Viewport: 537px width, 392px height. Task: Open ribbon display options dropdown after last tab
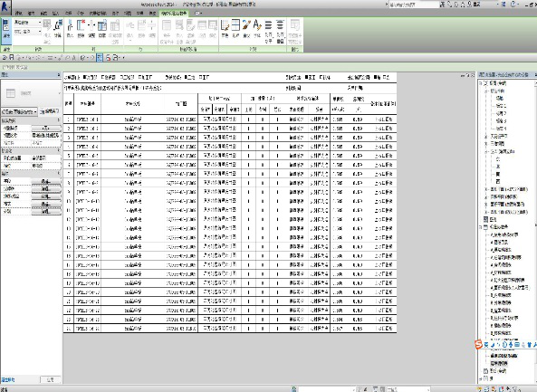pos(198,14)
